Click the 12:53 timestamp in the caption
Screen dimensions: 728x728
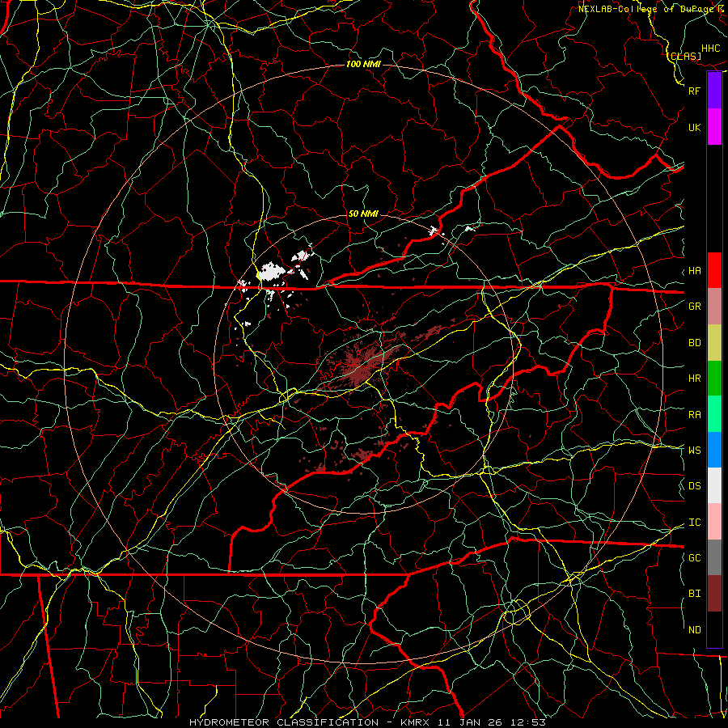tap(528, 722)
